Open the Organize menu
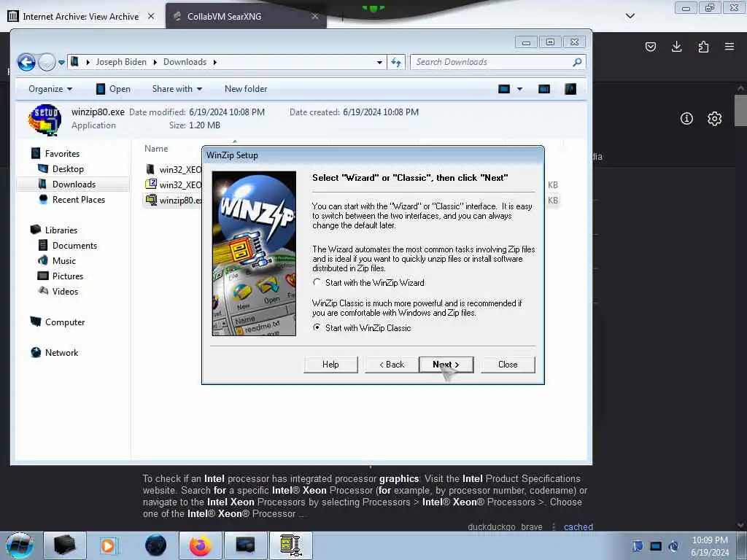 (50, 89)
